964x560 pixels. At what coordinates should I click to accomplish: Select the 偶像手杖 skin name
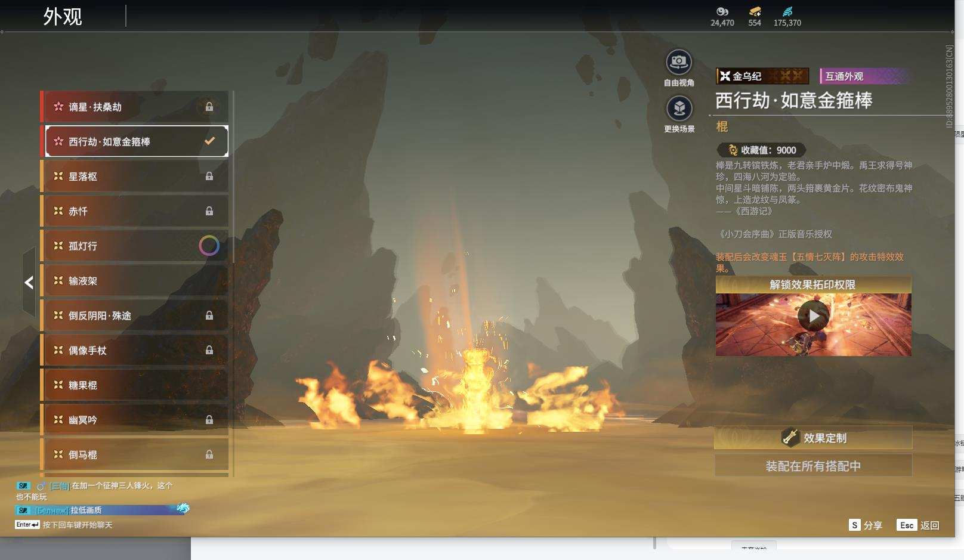88,351
